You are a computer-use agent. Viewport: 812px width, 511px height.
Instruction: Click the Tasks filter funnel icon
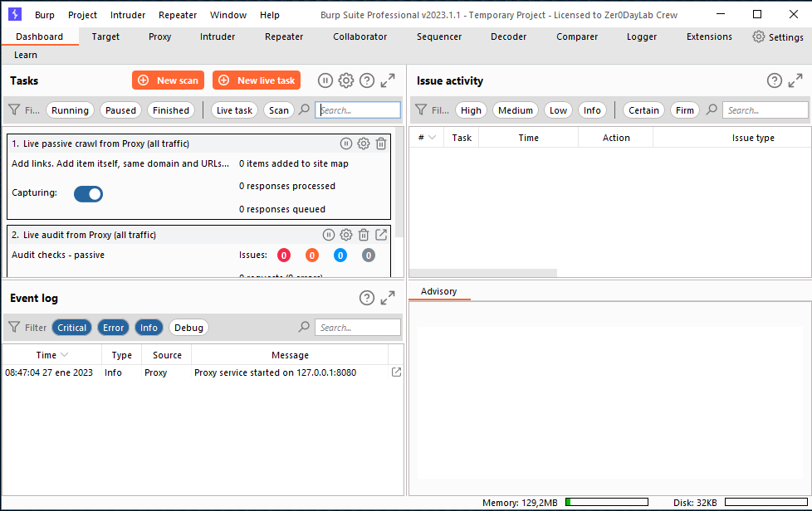tap(14, 109)
